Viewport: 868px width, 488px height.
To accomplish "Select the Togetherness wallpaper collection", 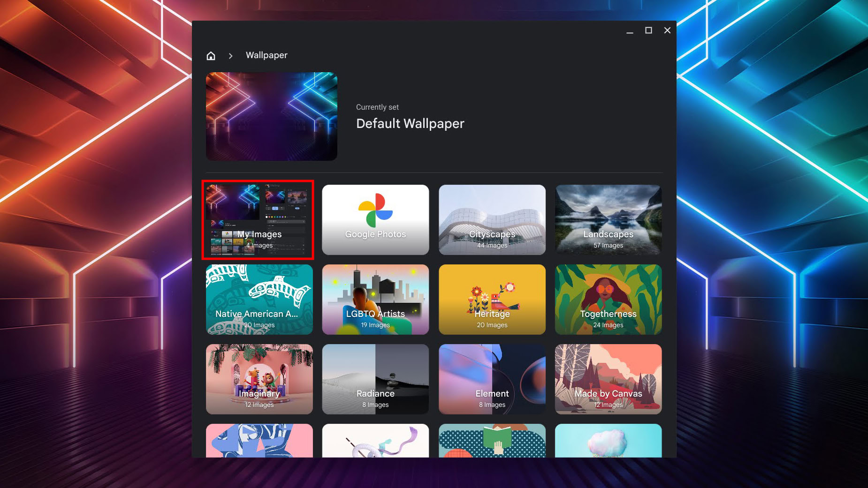I will click(609, 300).
